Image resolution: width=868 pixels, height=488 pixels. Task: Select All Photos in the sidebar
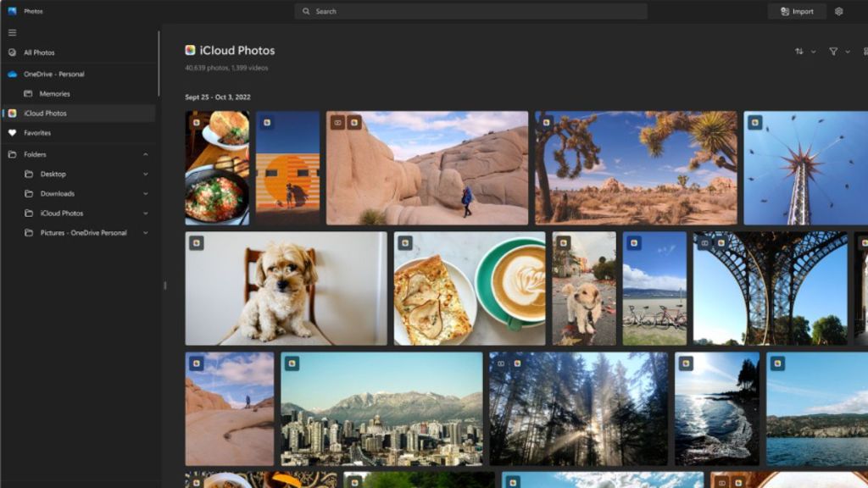pyautogui.click(x=40, y=53)
